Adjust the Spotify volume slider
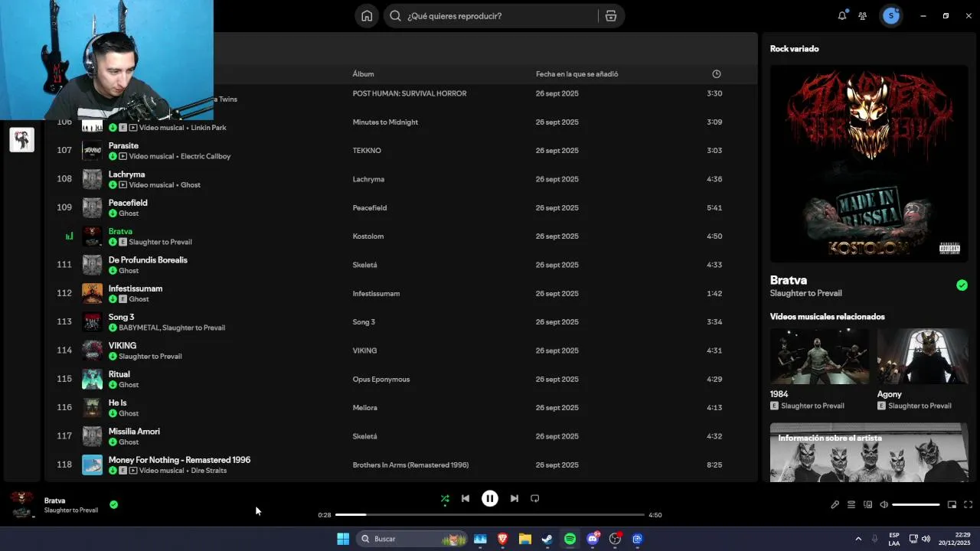The height and width of the screenshot is (551, 980). pyautogui.click(x=916, y=504)
